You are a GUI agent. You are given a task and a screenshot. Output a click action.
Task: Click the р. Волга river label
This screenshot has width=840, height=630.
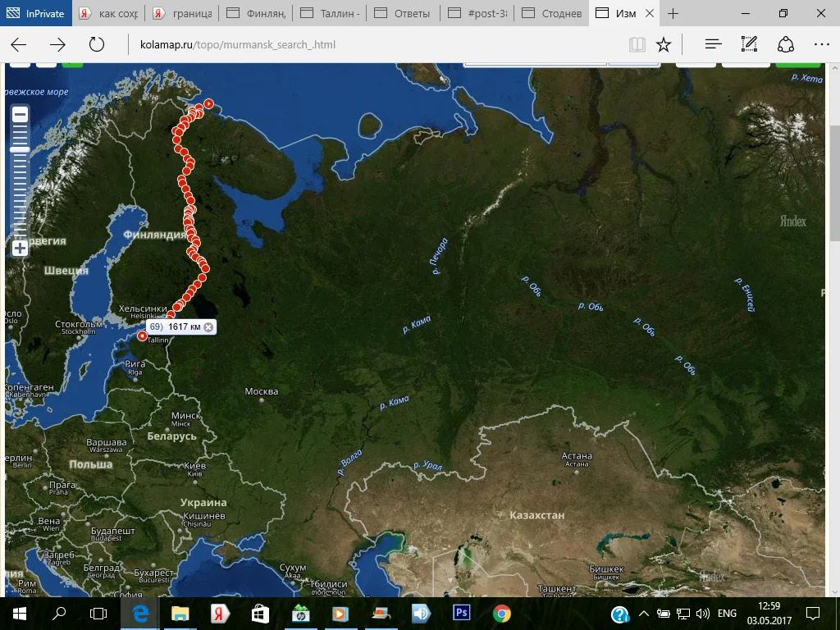tap(349, 463)
